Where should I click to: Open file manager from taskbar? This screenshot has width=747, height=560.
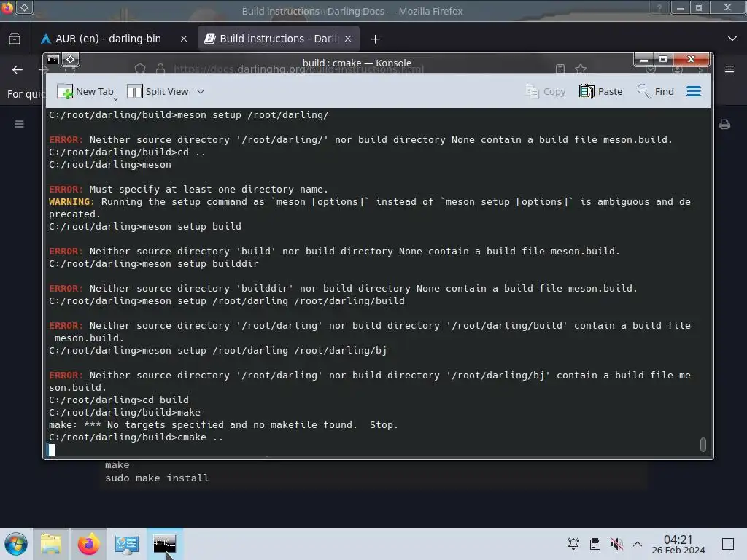(x=51, y=544)
